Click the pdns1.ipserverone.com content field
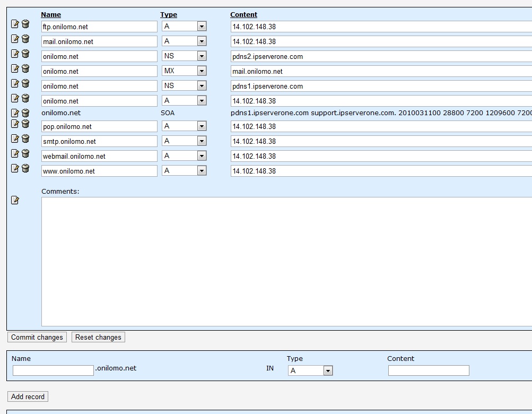 pyautogui.click(x=381, y=86)
